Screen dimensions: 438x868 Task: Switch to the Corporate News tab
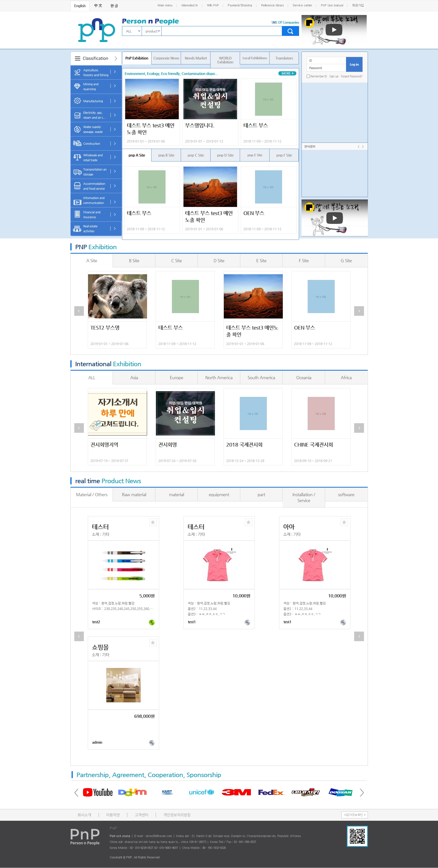(x=166, y=58)
